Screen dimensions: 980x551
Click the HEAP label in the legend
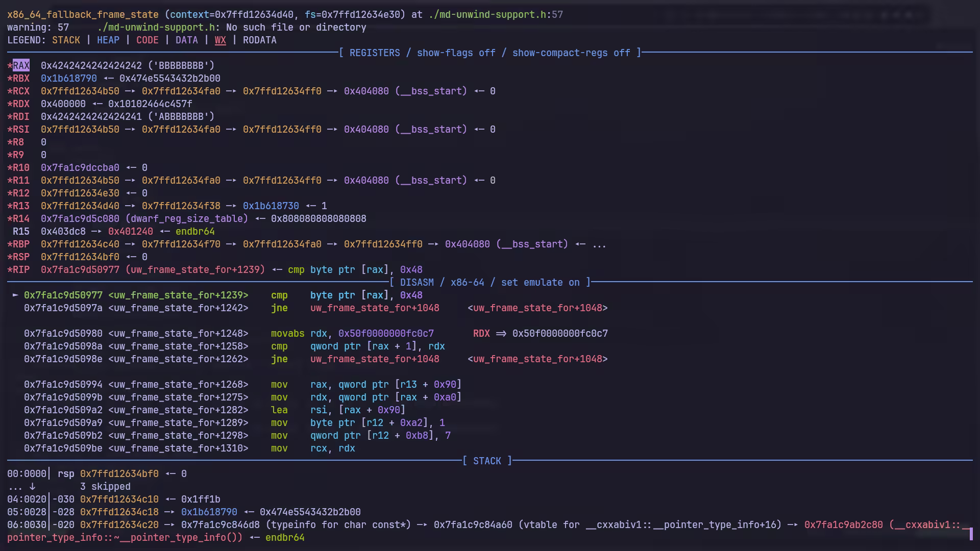pyautogui.click(x=108, y=40)
